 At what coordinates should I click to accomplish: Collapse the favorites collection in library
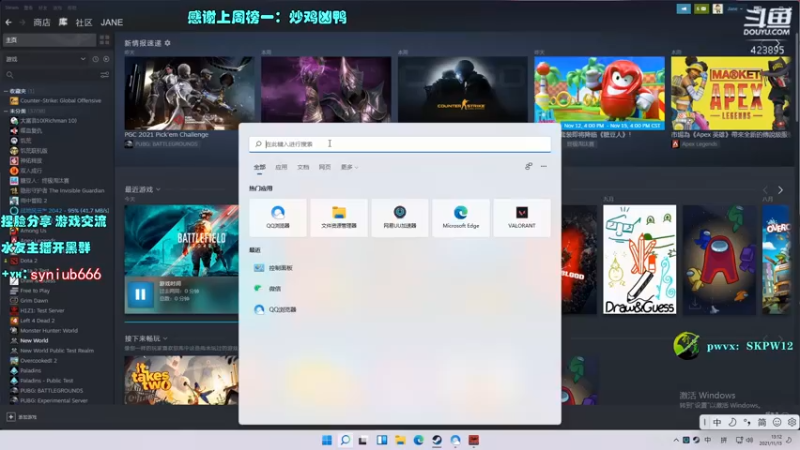click(6, 91)
